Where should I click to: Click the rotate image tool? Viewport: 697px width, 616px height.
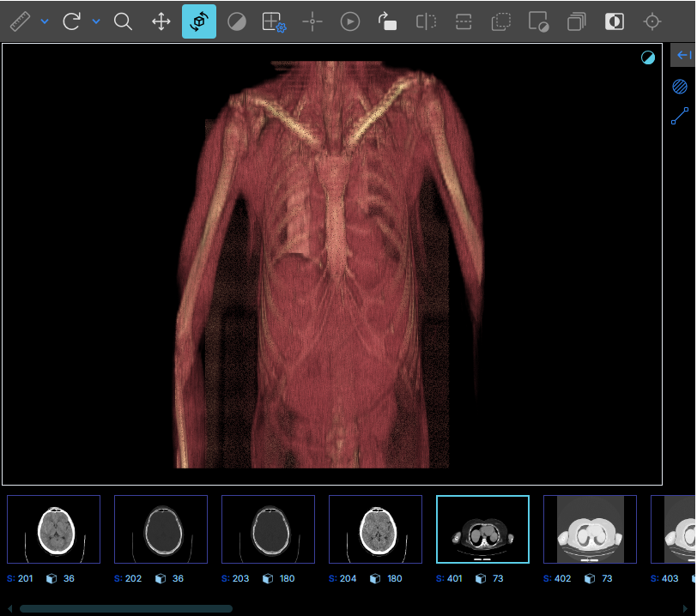[71, 21]
